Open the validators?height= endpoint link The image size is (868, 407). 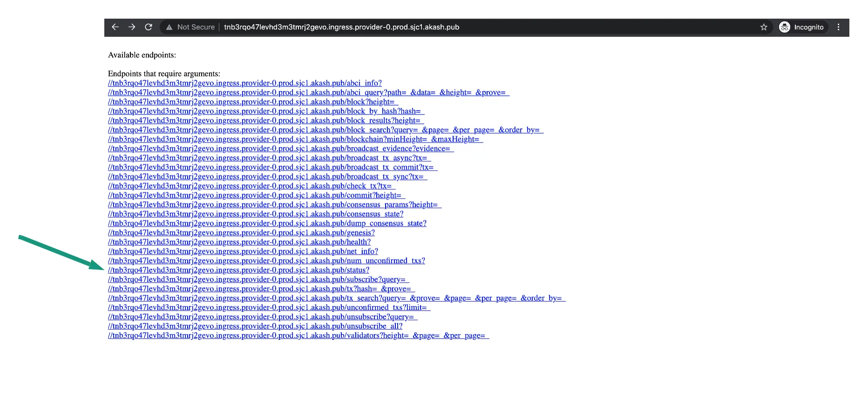(x=298, y=335)
